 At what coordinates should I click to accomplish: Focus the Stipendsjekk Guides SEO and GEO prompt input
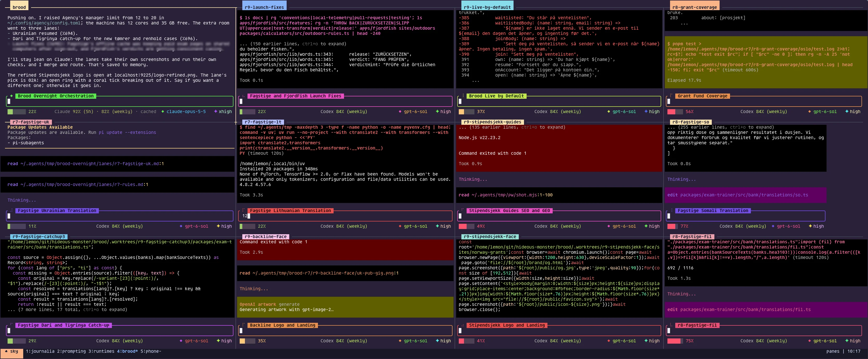point(559,216)
